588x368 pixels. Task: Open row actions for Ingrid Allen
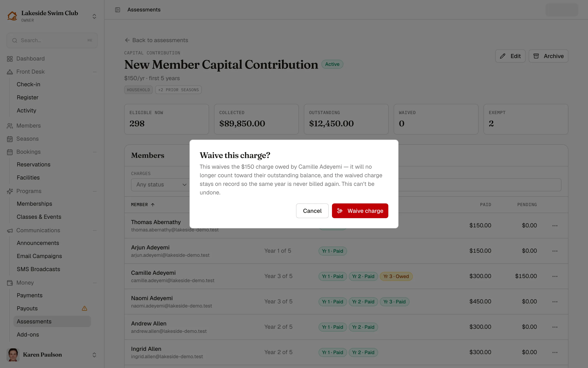click(555, 352)
